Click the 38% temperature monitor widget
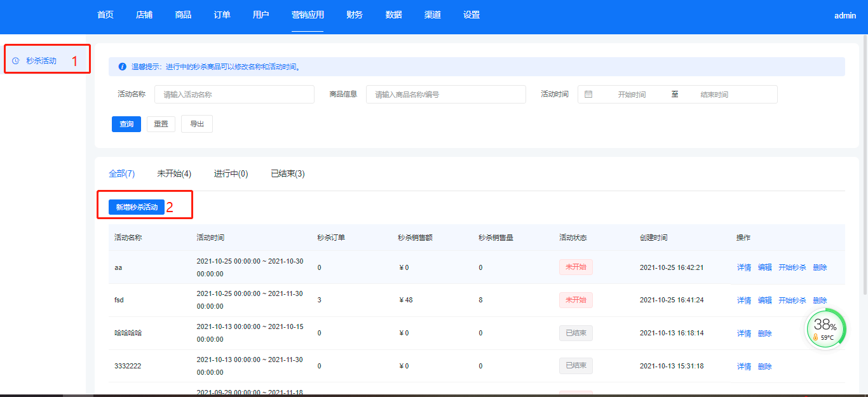Viewport: 868px width, 397px height. tap(825, 330)
